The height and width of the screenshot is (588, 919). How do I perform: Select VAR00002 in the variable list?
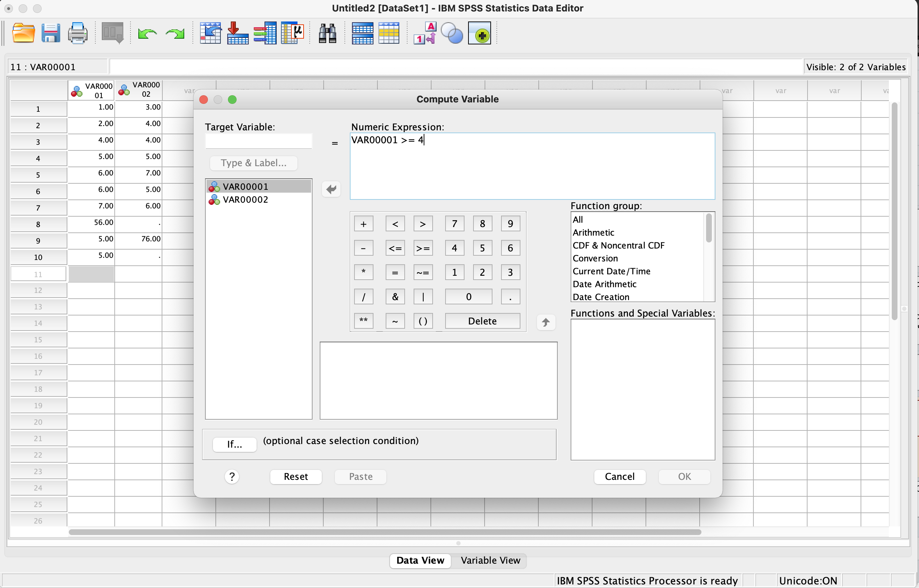[x=245, y=200]
